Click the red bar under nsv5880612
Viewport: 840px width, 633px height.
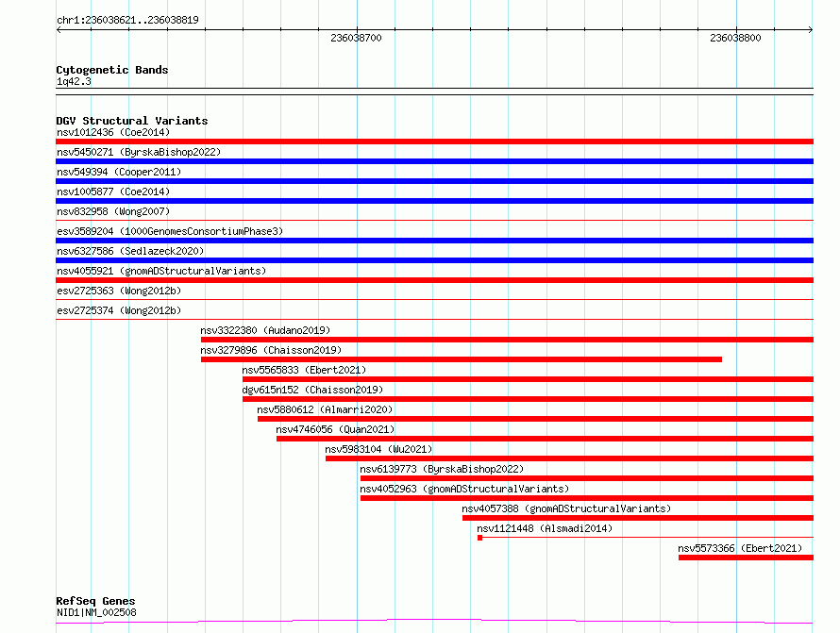pos(536,419)
